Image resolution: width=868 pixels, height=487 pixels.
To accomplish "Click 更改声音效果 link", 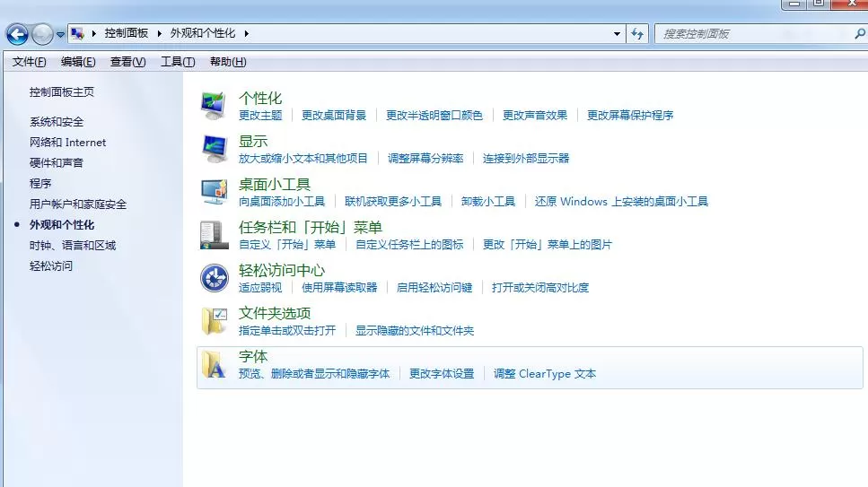I will [535, 115].
